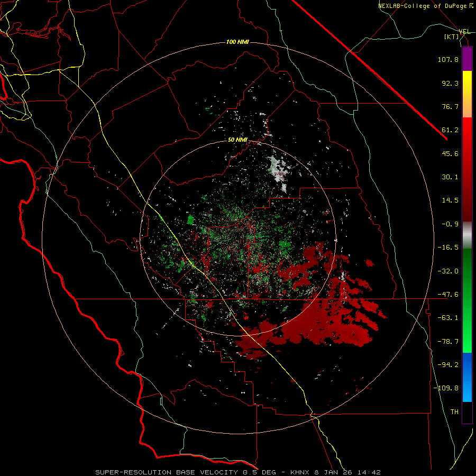Click the 92.3 value on the velocity scale
The height and width of the screenshot is (476, 476).
(450, 83)
